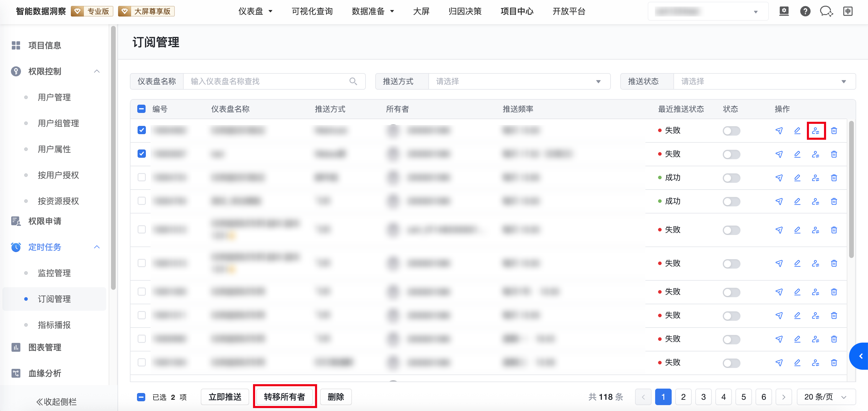Click the blue side panel arrow tab
Screen dimensions: 868x411
click(x=861, y=356)
